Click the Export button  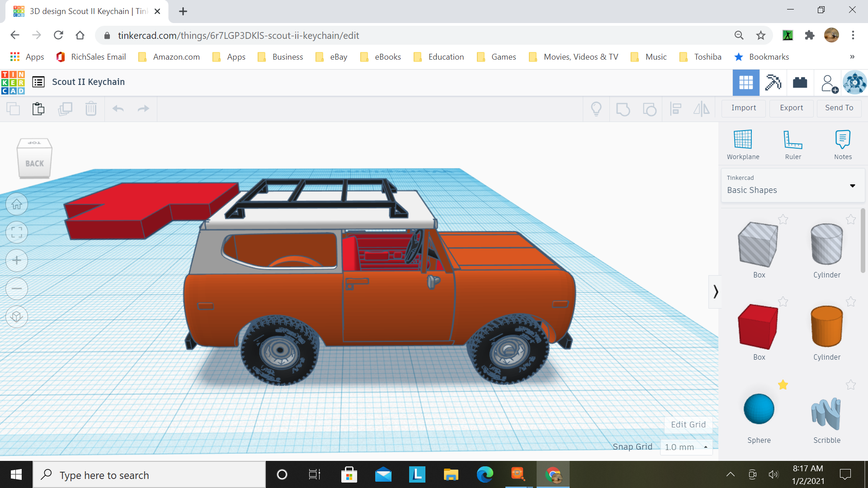tap(791, 107)
